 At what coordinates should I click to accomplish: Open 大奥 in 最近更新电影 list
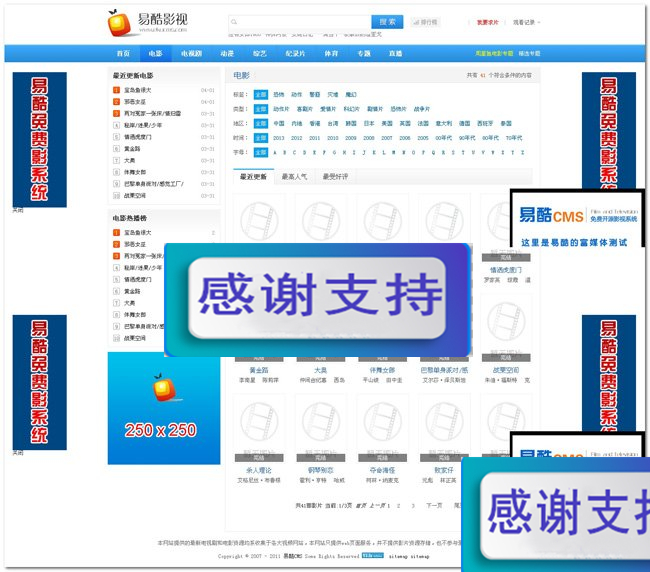[x=129, y=160]
